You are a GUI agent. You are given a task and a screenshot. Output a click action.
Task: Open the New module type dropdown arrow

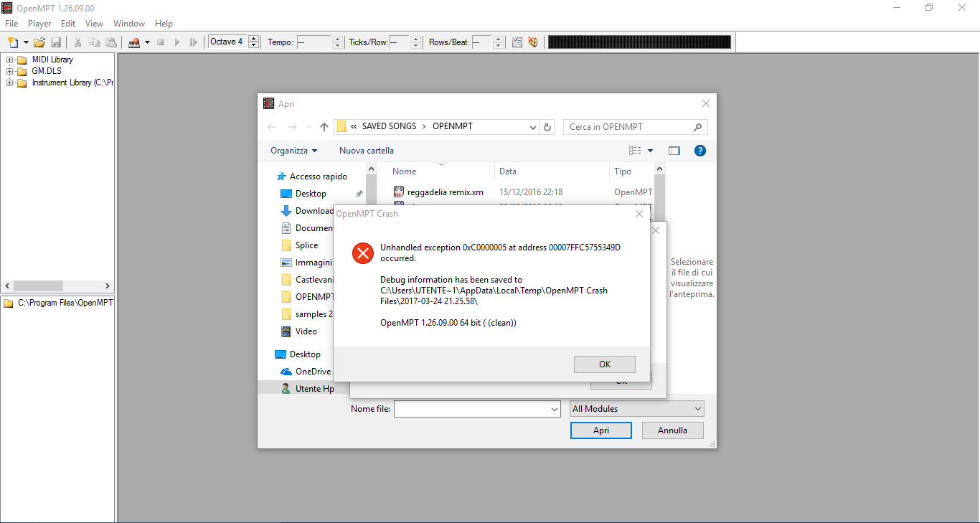(26, 42)
